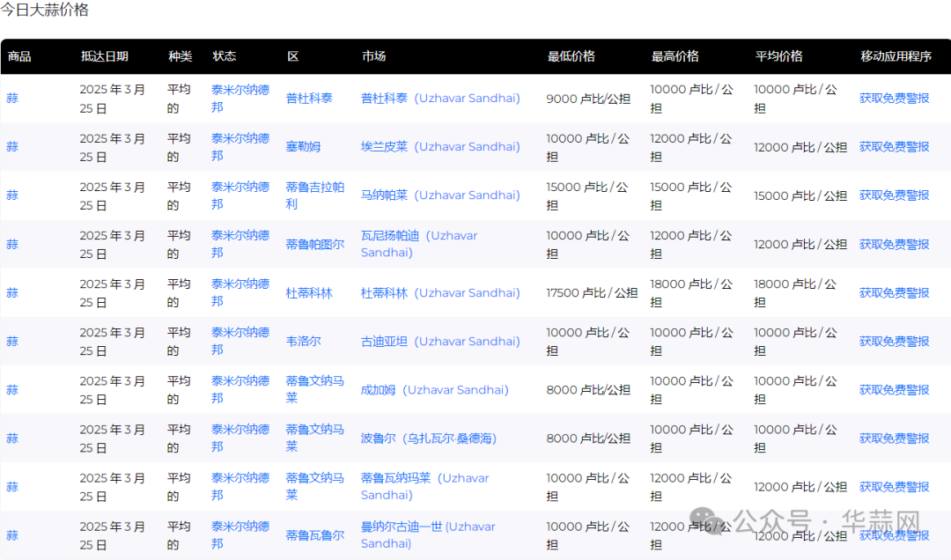This screenshot has width=951, height=560.
Task: Open the 马纳帕莱 (Uzhavar Sandhai) market link
Action: point(440,195)
